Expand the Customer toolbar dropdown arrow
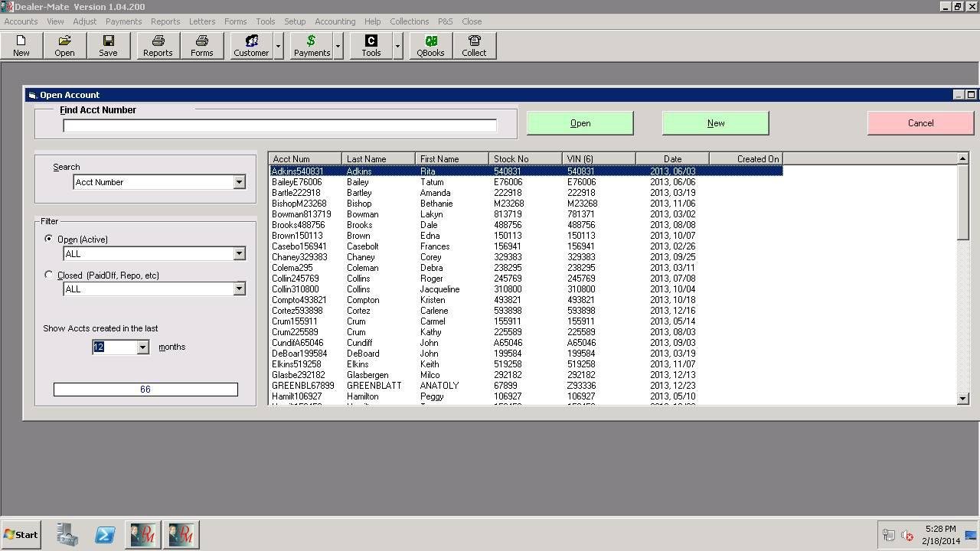 [x=278, y=45]
